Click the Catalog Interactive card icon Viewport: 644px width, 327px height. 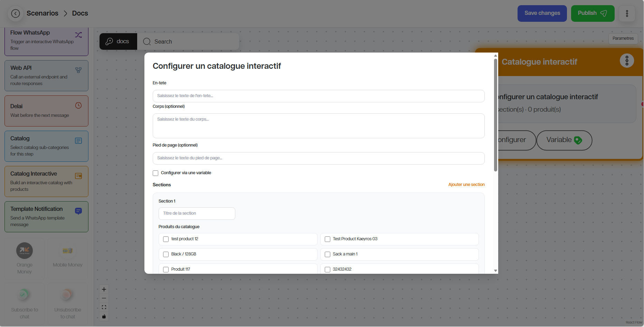coord(78,176)
